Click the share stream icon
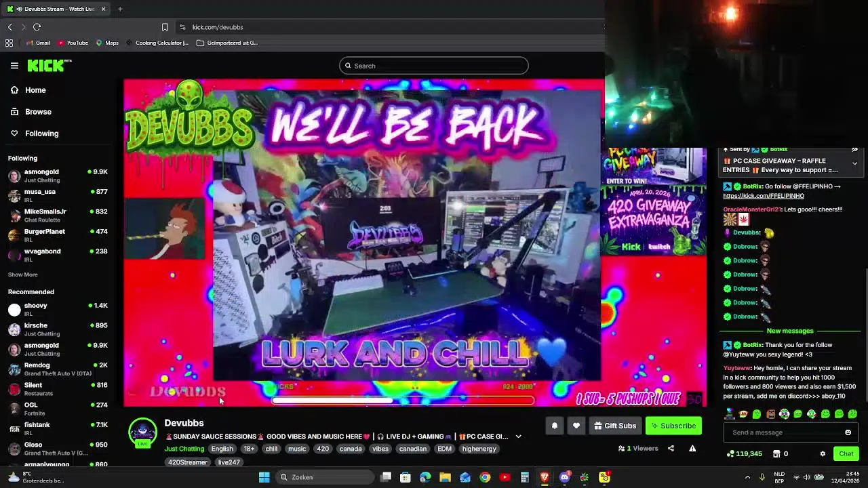The width and height of the screenshot is (868, 488). [671, 448]
